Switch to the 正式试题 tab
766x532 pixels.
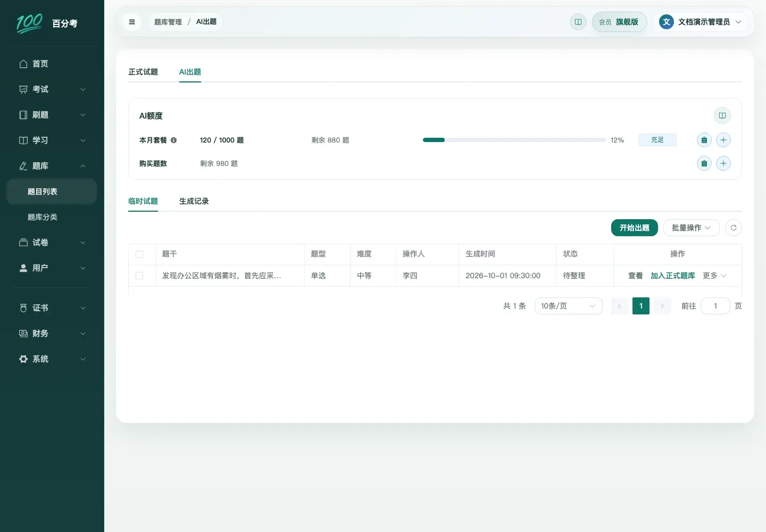[x=143, y=72]
